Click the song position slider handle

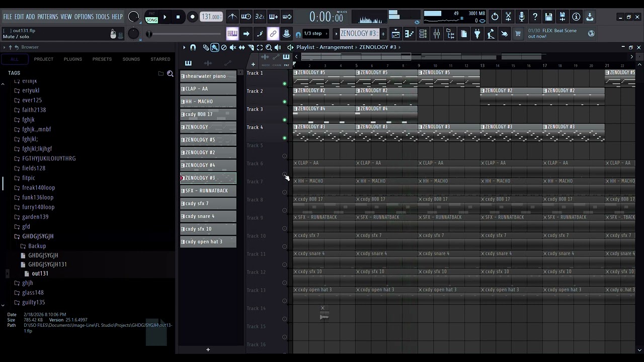coord(149,34)
